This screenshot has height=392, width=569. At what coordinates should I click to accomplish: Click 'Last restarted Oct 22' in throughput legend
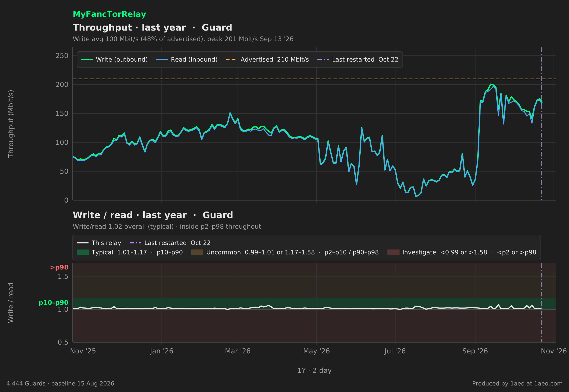(358, 60)
